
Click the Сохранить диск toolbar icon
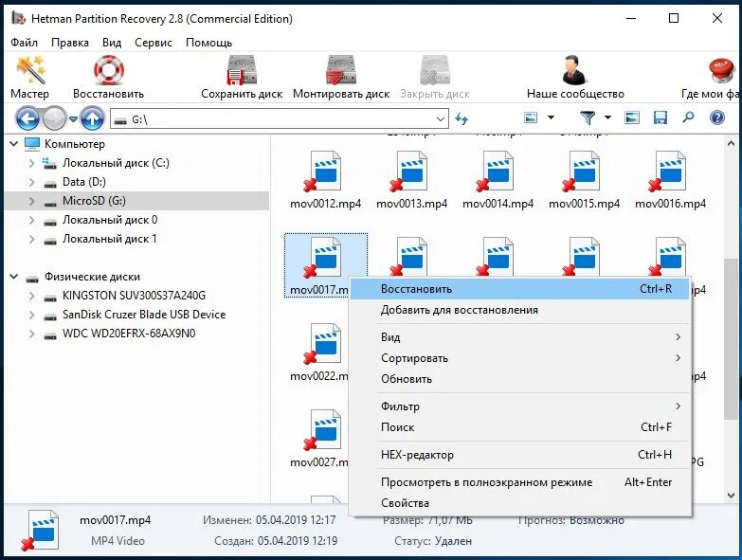click(242, 71)
